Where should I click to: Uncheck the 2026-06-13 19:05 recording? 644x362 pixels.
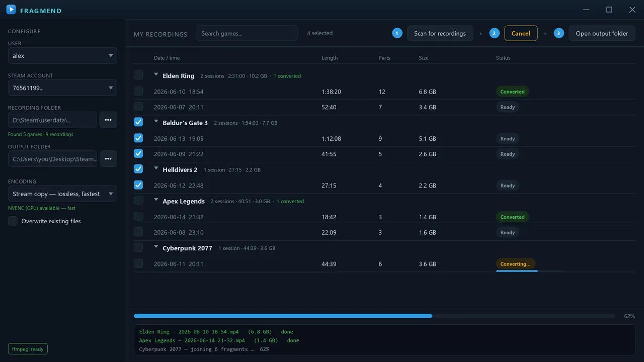click(x=138, y=138)
